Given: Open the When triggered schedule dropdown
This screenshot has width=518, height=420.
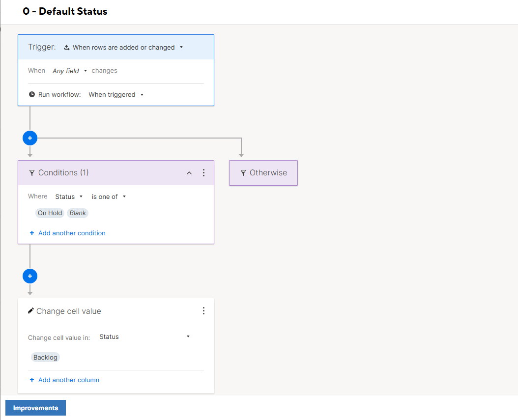Looking at the screenshot, I should [x=116, y=95].
